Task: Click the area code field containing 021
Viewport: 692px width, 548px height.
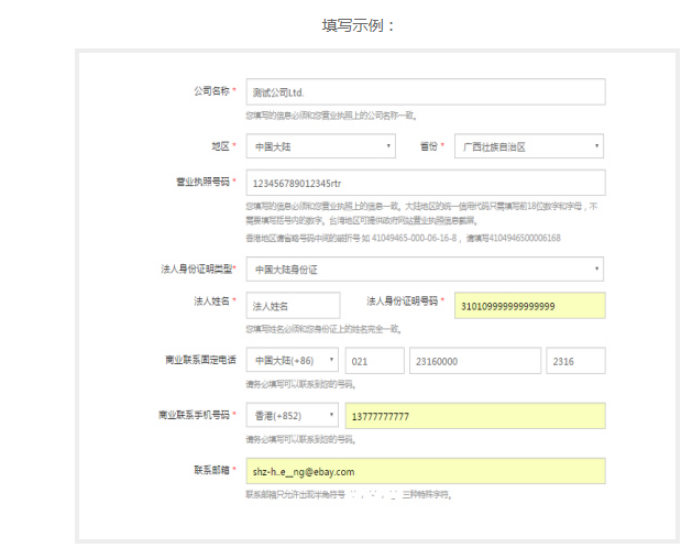Action: pos(373,361)
